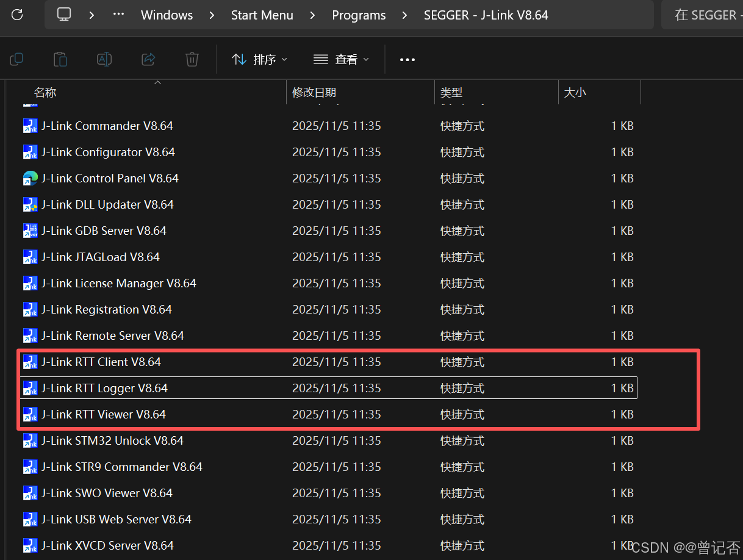Image resolution: width=743 pixels, height=560 pixels.
Task: Select the J-Link STM32 Unlock V8.64 file name
Action: coord(113,441)
